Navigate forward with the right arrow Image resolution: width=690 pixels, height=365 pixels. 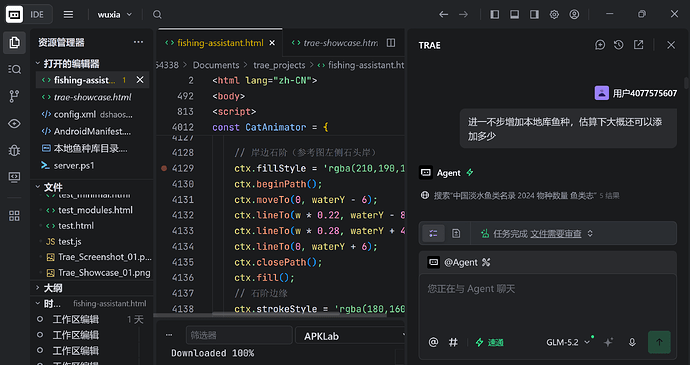tap(464, 15)
